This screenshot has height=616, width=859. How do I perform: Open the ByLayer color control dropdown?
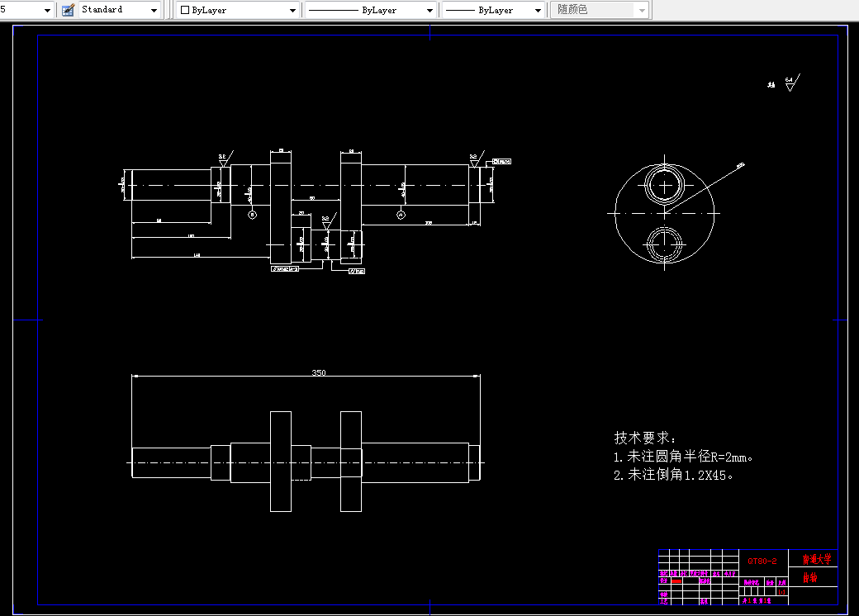238,10
